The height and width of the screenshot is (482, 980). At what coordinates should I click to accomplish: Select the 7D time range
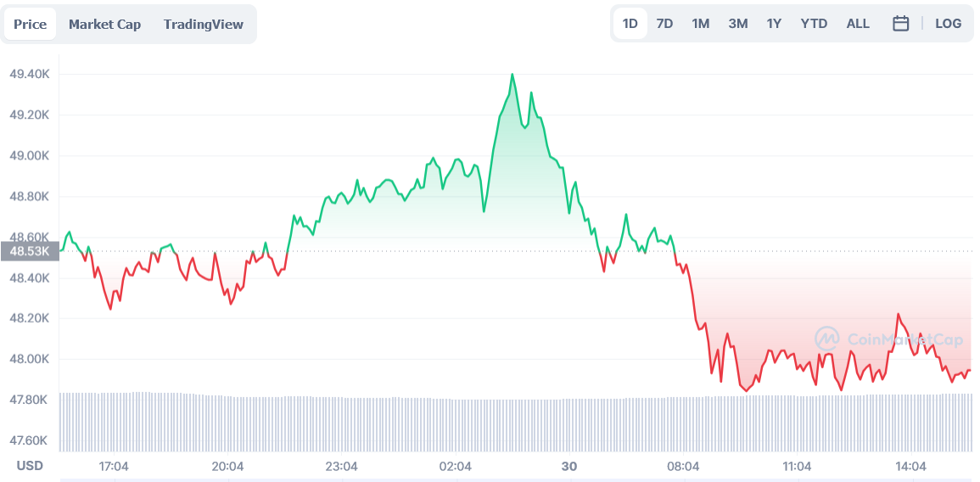(x=664, y=24)
